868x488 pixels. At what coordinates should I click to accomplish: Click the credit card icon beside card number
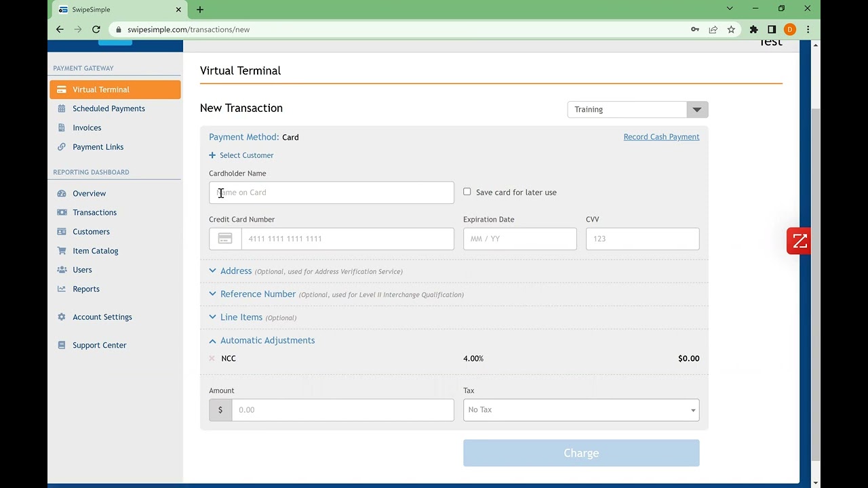pos(225,239)
